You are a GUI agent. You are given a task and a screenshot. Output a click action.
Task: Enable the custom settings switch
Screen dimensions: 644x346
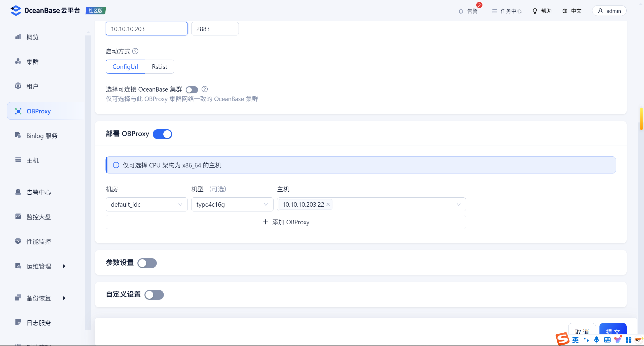(x=154, y=295)
